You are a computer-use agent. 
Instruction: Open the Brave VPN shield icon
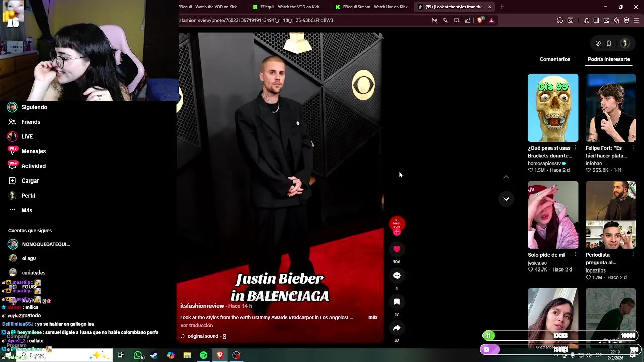[626, 20]
